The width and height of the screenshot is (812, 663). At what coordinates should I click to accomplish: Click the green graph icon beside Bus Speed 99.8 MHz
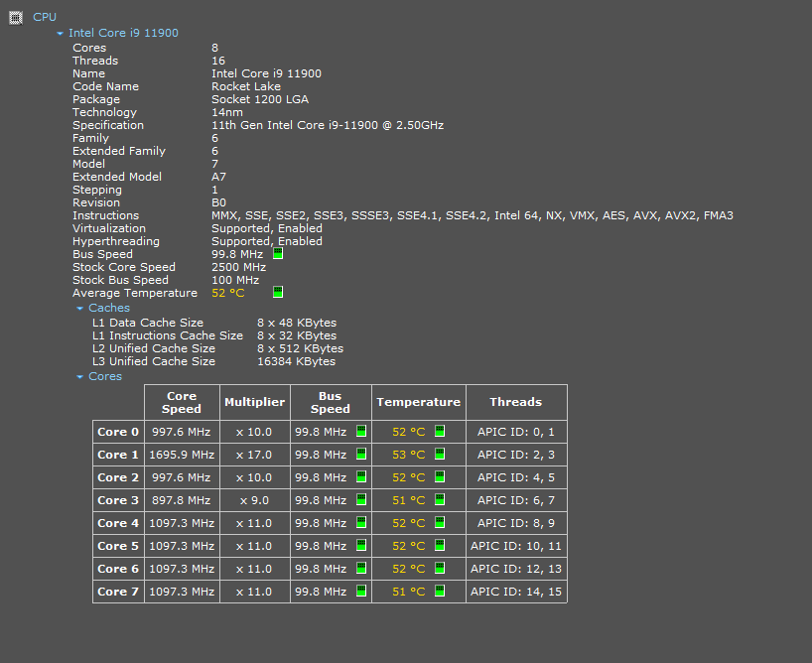pyautogui.click(x=278, y=253)
